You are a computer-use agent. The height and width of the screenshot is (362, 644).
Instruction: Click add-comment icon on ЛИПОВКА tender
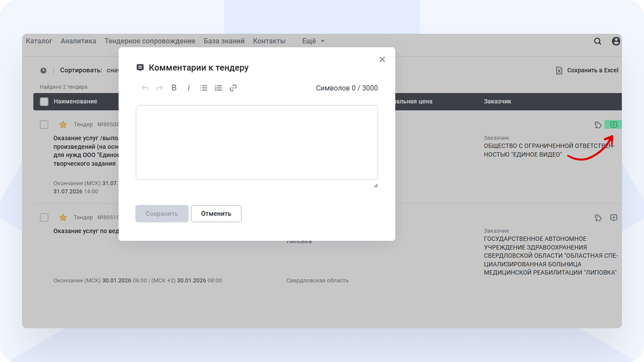613,218
